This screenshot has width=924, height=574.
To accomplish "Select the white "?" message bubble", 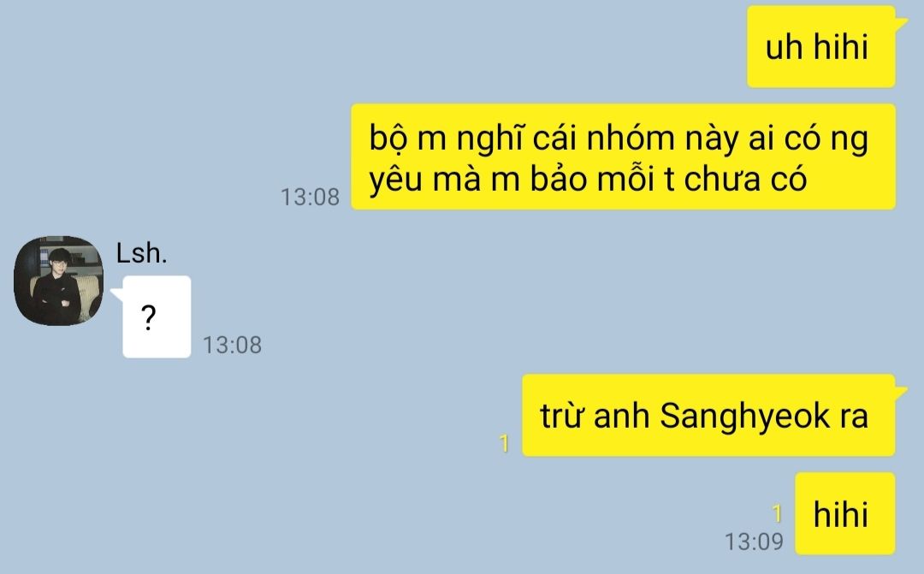I will (x=157, y=317).
